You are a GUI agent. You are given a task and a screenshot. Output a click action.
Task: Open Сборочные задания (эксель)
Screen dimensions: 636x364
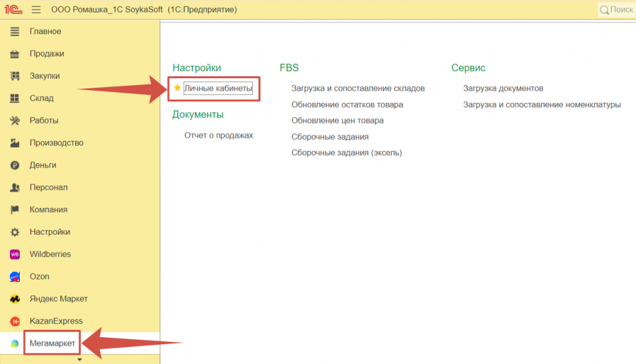pos(347,153)
